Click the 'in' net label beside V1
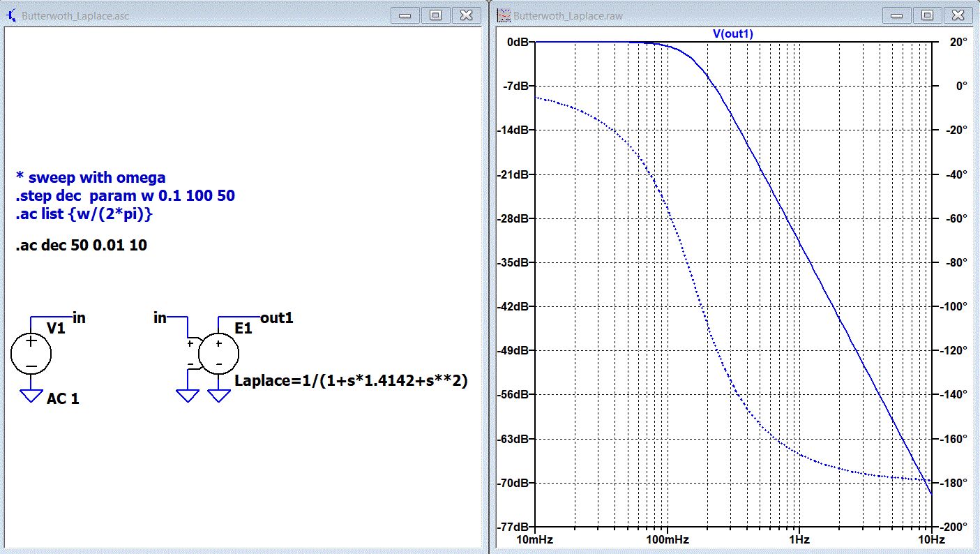 79,318
